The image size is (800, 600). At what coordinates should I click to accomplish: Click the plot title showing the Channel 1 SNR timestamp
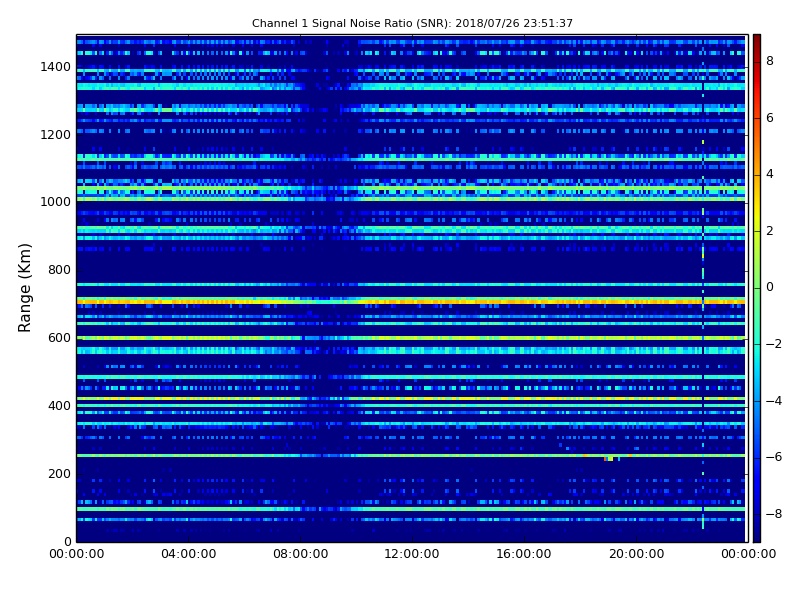point(412,23)
